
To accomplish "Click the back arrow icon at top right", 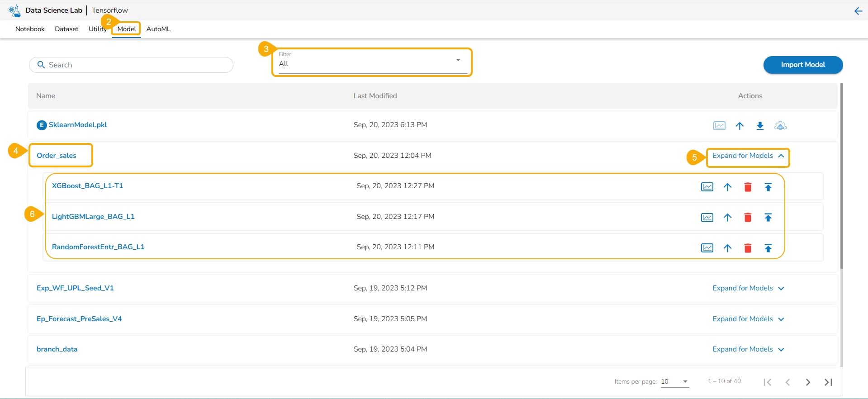I will pos(858,11).
